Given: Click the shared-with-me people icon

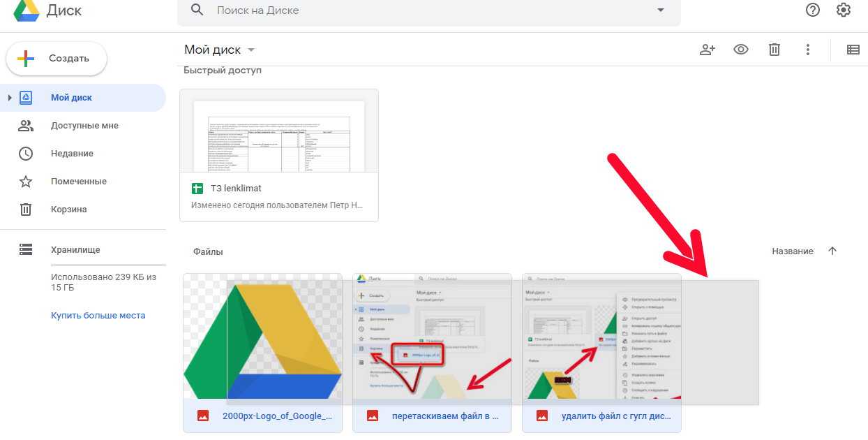Looking at the screenshot, I should 26,126.
